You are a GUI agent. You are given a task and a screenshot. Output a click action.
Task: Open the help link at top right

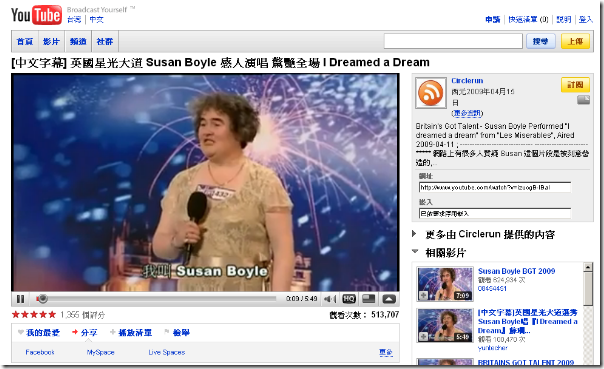pos(564,19)
